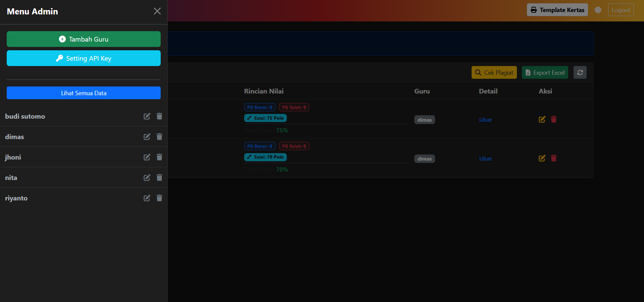Export data with Export Excel
Screen dimensions: 644x302
(545, 73)
